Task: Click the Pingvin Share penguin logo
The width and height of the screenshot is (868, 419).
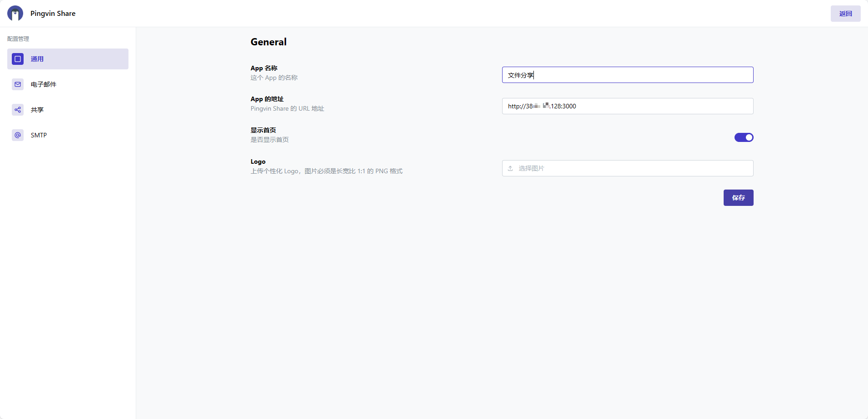Action: (x=15, y=14)
